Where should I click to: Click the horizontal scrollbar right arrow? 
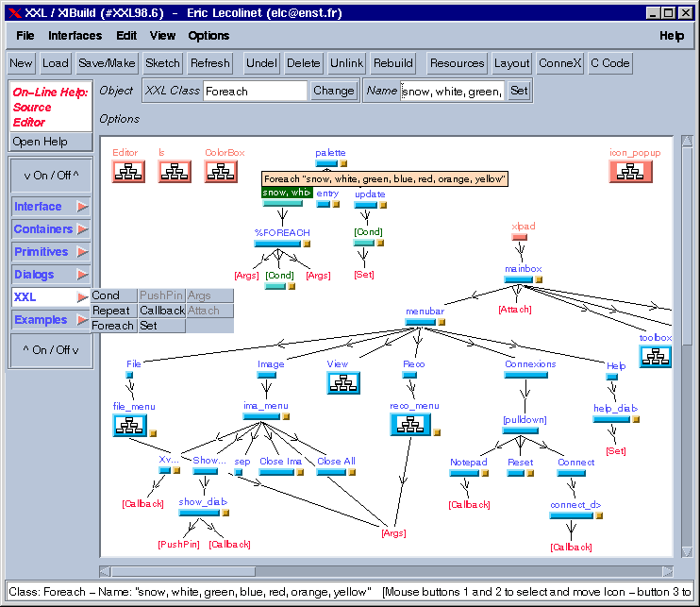click(x=667, y=572)
